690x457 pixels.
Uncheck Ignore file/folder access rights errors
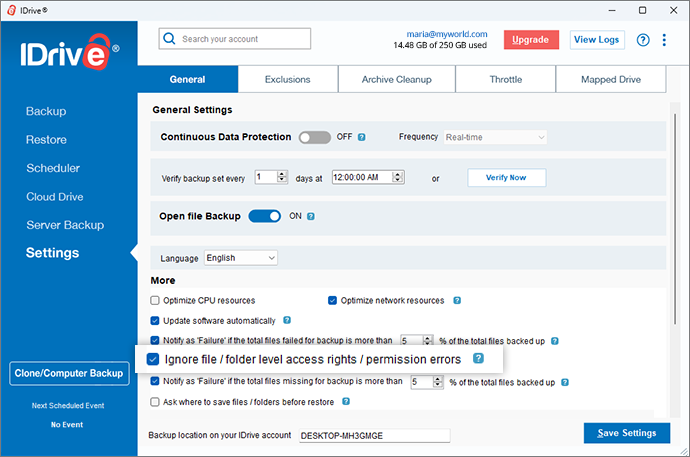pyautogui.click(x=153, y=359)
